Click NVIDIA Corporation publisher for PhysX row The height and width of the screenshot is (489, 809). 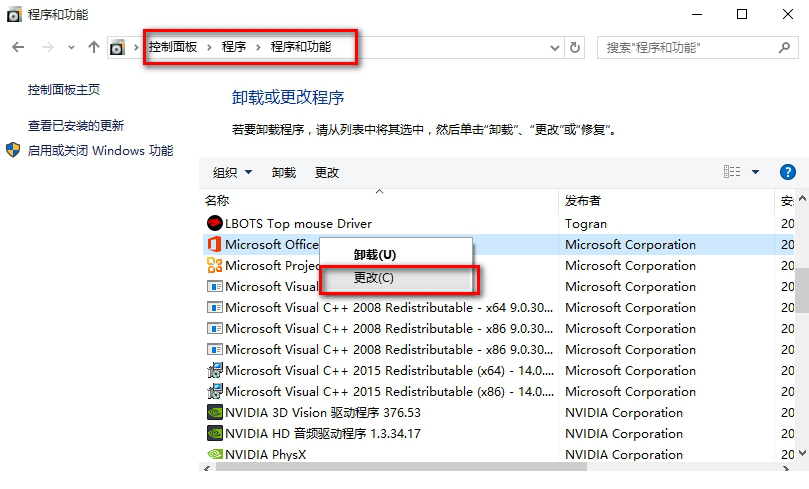tap(624, 455)
